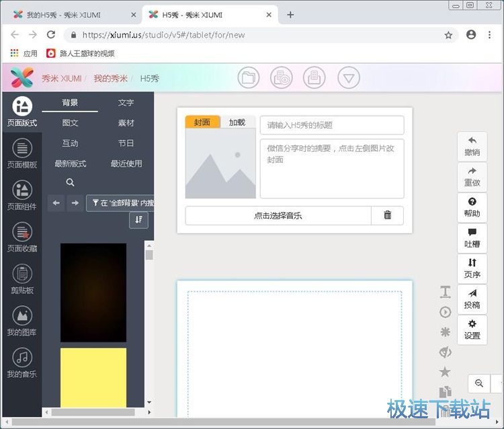Open the 设置 settings button
The height and width of the screenshot is (429, 504).
tap(472, 330)
